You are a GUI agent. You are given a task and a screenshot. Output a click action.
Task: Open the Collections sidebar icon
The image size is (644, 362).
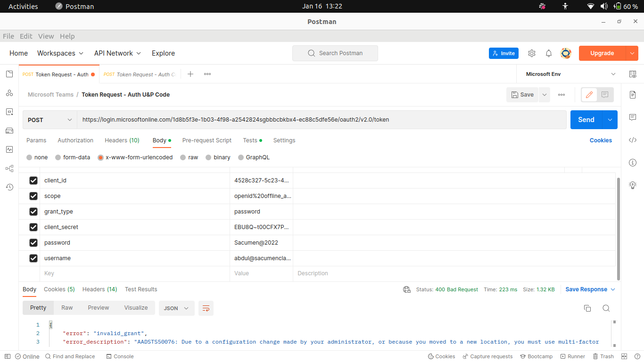pyautogui.click(x=9, y=74)
